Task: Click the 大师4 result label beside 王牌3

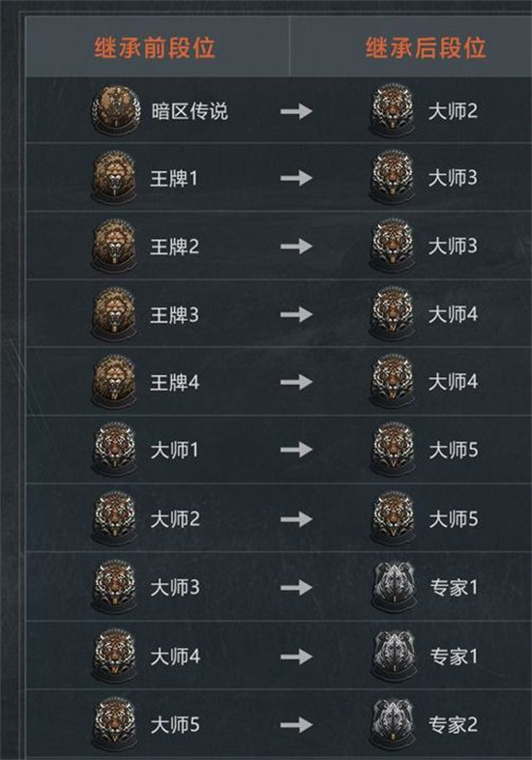Action: (453, 314)
